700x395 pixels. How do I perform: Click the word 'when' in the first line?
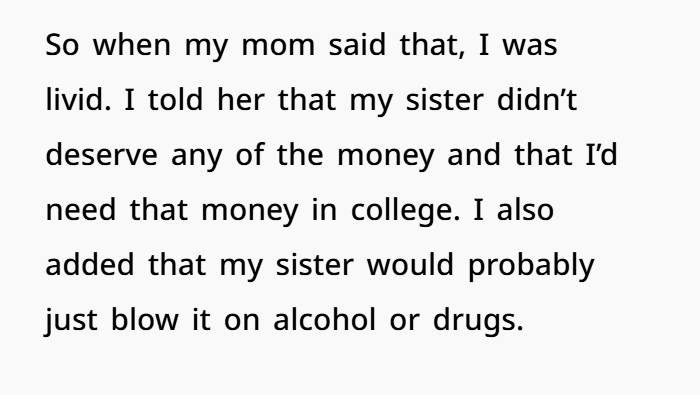tap(132, 44)
